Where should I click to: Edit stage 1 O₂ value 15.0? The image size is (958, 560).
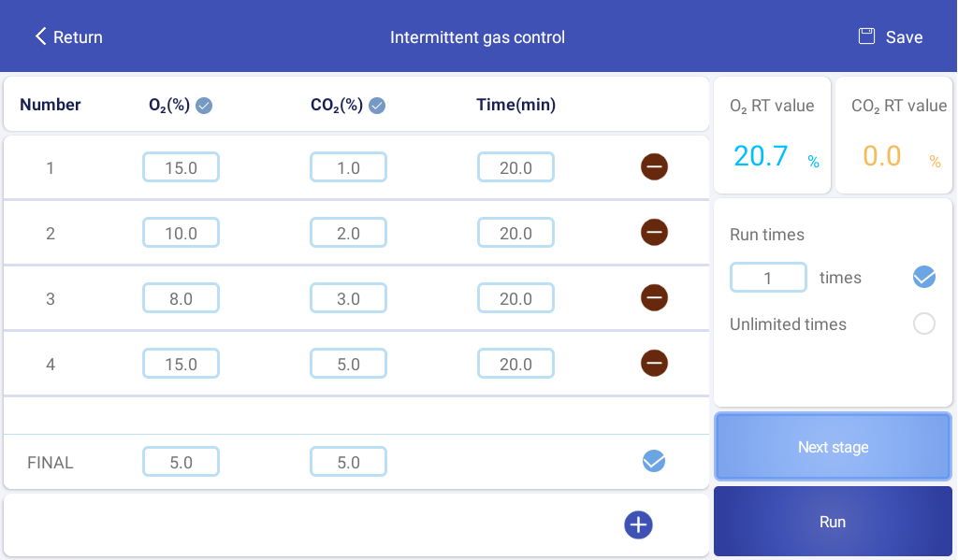[x=181, y=168]
